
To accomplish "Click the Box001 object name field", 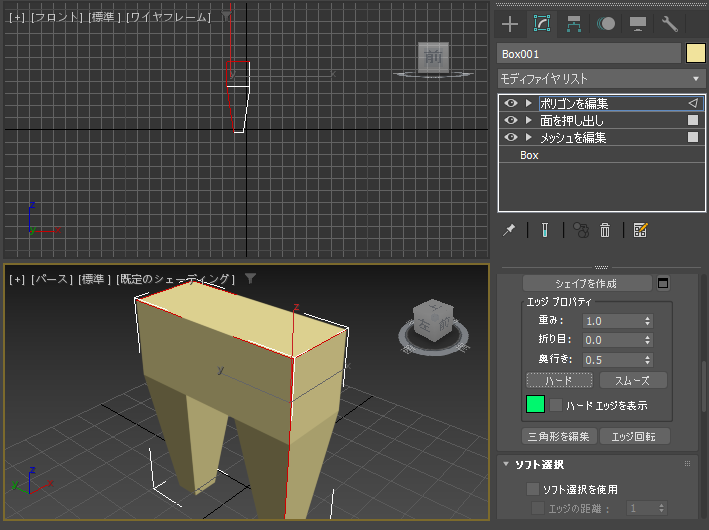I will coord(589,54).
